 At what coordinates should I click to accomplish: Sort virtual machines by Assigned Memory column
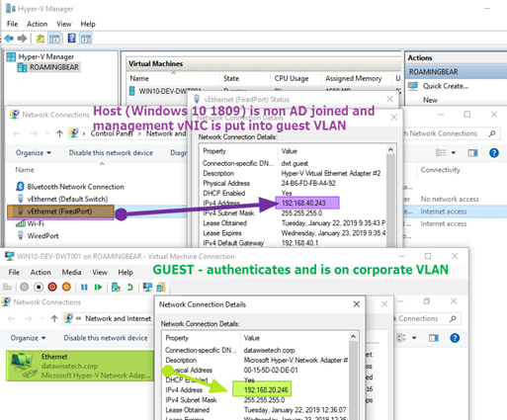tap(354, 78)
